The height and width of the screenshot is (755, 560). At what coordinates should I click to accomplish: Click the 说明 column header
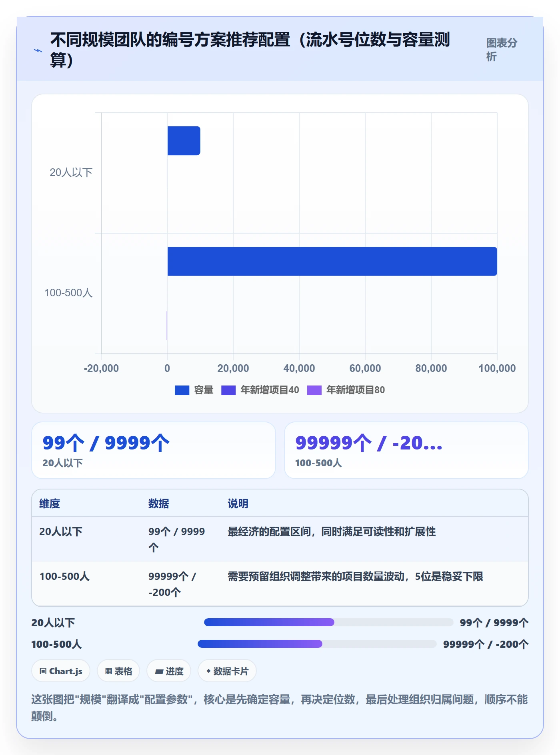[238, 503]
